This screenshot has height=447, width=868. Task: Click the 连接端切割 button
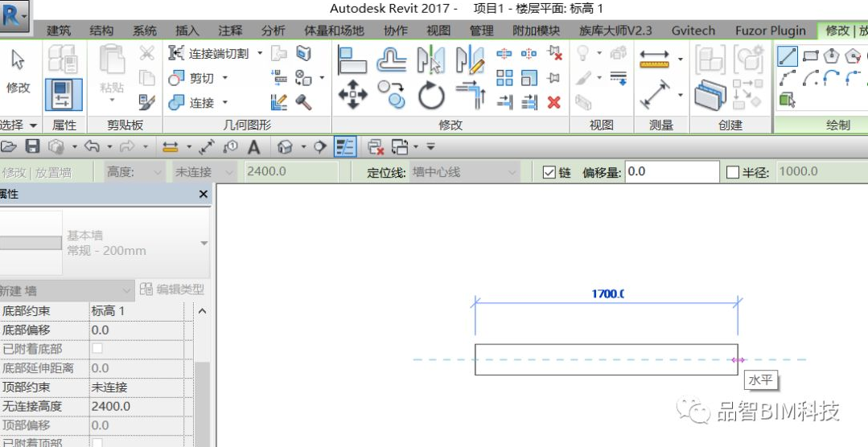tap(209, 54)
